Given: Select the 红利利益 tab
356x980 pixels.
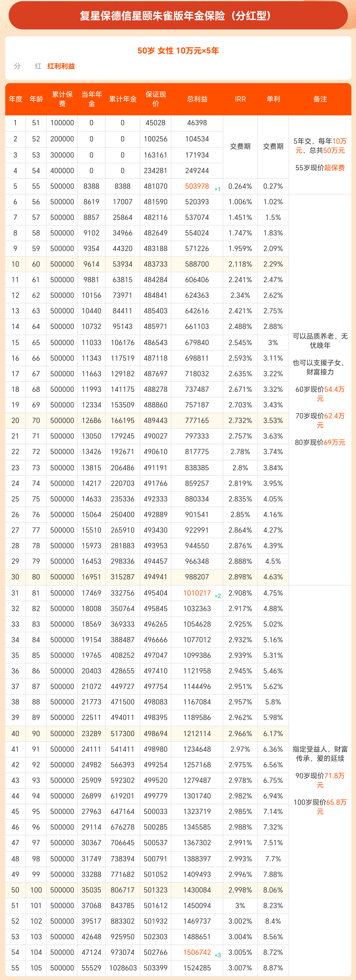Looking at the screenshot, I should 61,66.
